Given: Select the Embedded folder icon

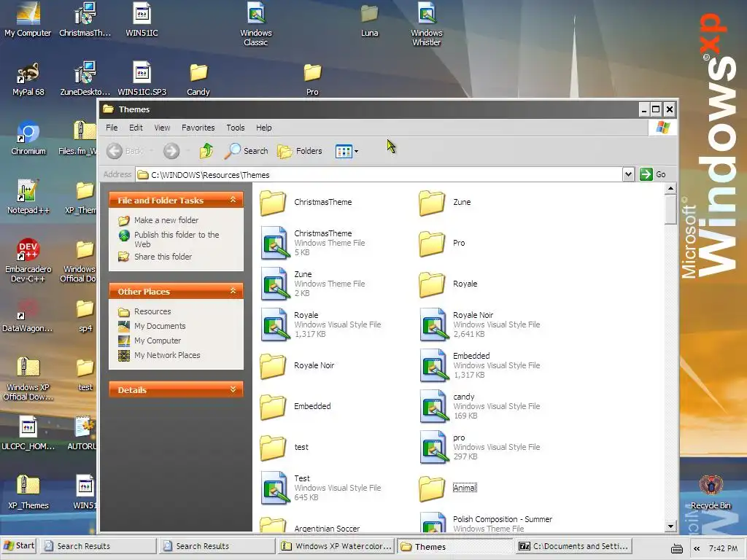Looking at the screenshot, I should pos(273,407).
